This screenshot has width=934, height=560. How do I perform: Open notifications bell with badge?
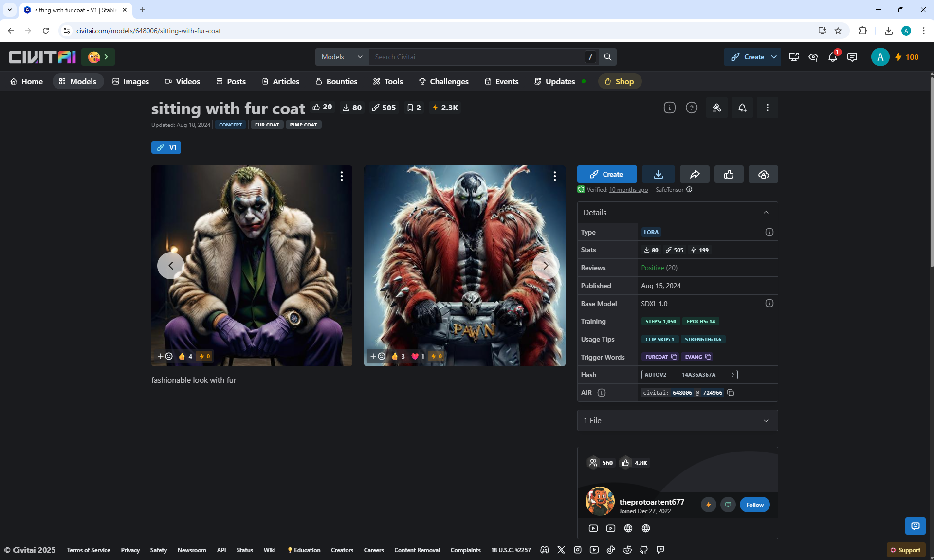click(x=833, y=57)
